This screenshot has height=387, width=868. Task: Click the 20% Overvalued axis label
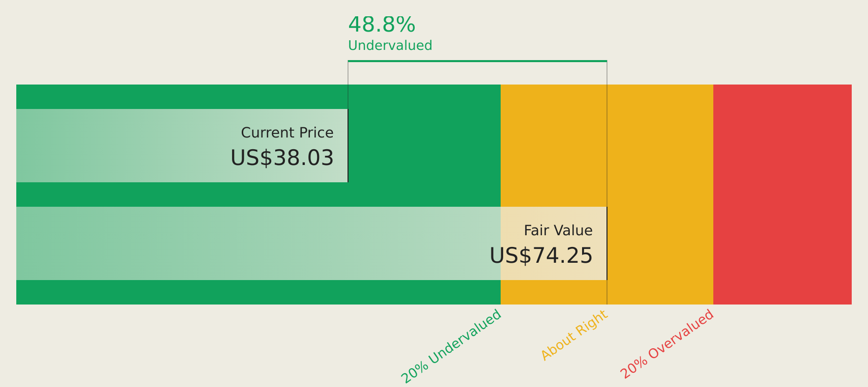point(667,344)
